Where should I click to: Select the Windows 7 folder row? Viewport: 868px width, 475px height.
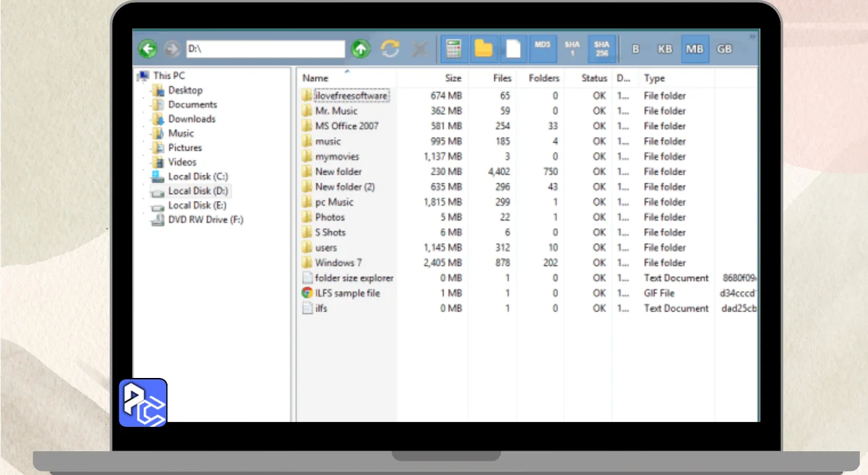tap(338, 263)
